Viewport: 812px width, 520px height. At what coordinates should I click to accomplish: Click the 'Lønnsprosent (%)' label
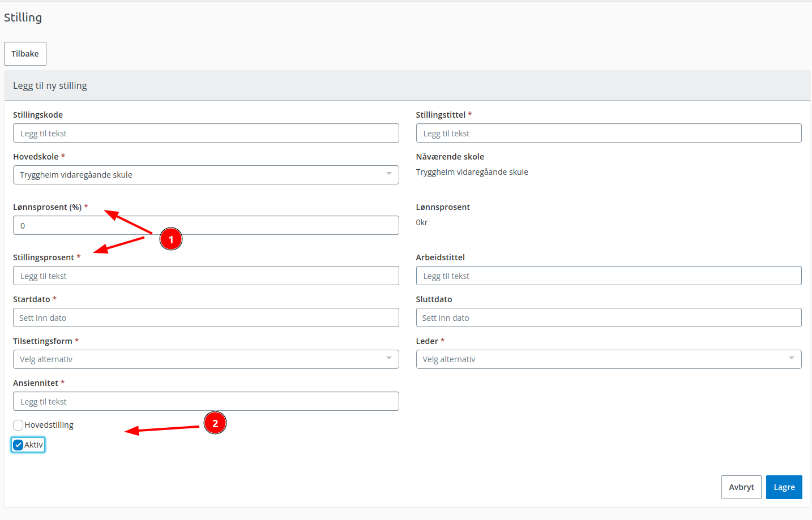(x=48, y=207)
